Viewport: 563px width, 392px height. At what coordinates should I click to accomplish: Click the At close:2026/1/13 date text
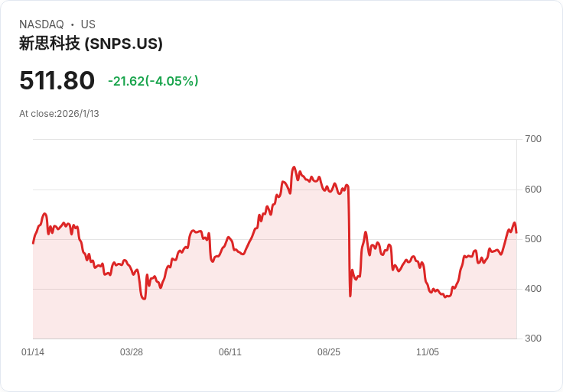pos(59,114)
